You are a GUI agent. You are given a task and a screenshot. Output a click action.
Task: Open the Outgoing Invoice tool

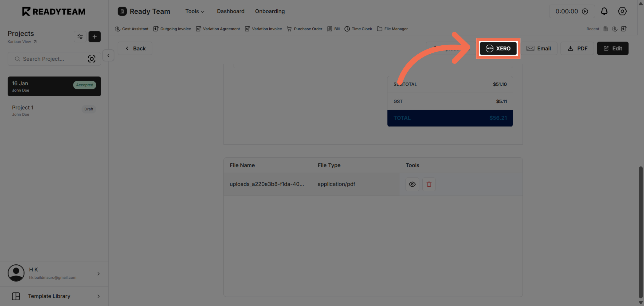coord(156,29)
